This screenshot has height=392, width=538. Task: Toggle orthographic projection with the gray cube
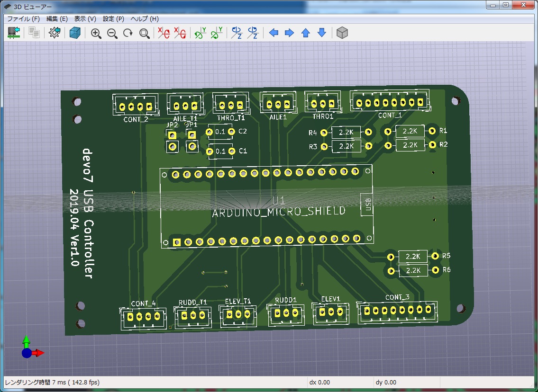342,33
